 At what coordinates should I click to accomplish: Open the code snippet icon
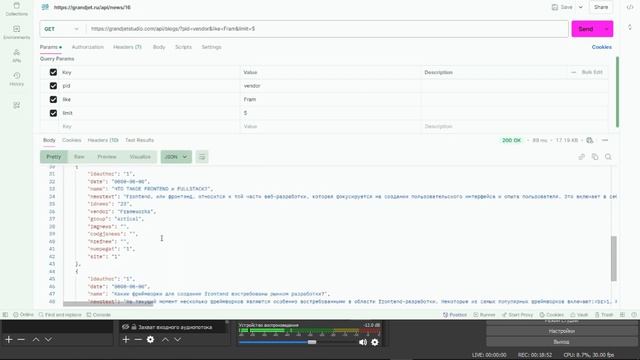pos(630,7)
